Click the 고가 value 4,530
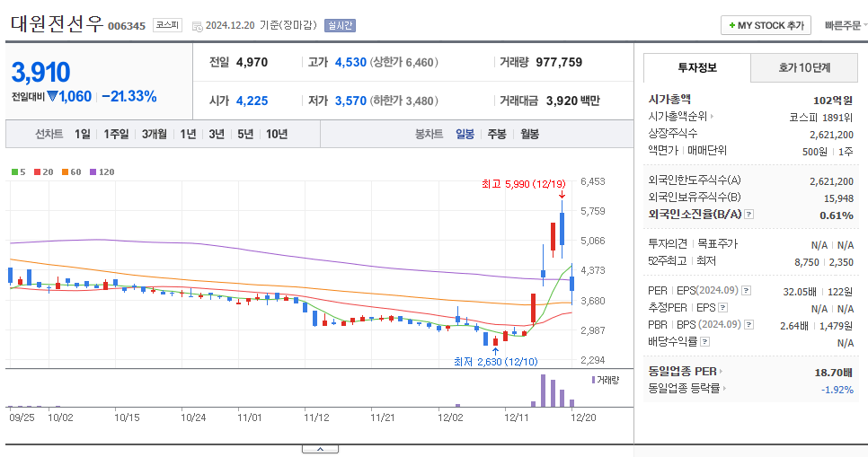The height and width of the screenshot is (457, 868). [351, 62]
